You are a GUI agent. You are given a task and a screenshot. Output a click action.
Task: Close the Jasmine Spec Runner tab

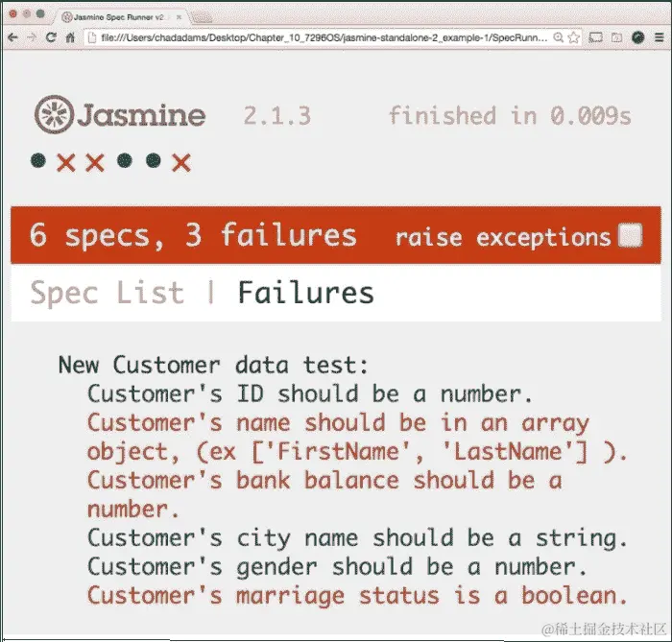[179, 17]
